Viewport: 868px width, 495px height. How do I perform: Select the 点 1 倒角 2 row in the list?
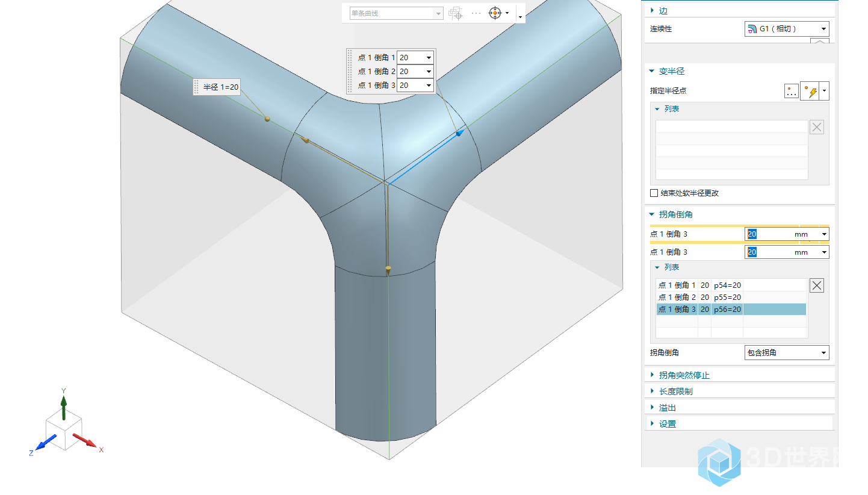(731, 297)
